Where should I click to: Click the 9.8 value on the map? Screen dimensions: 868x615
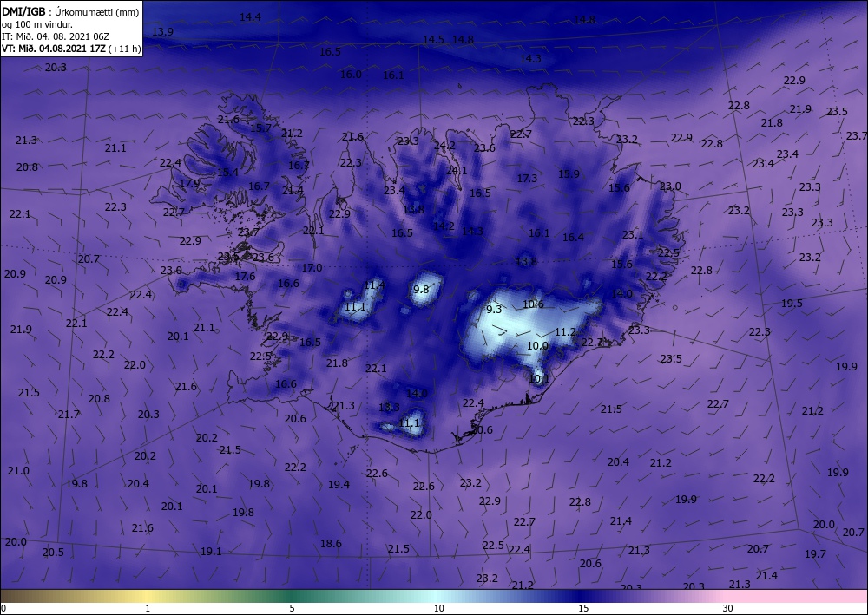[421, 289]
